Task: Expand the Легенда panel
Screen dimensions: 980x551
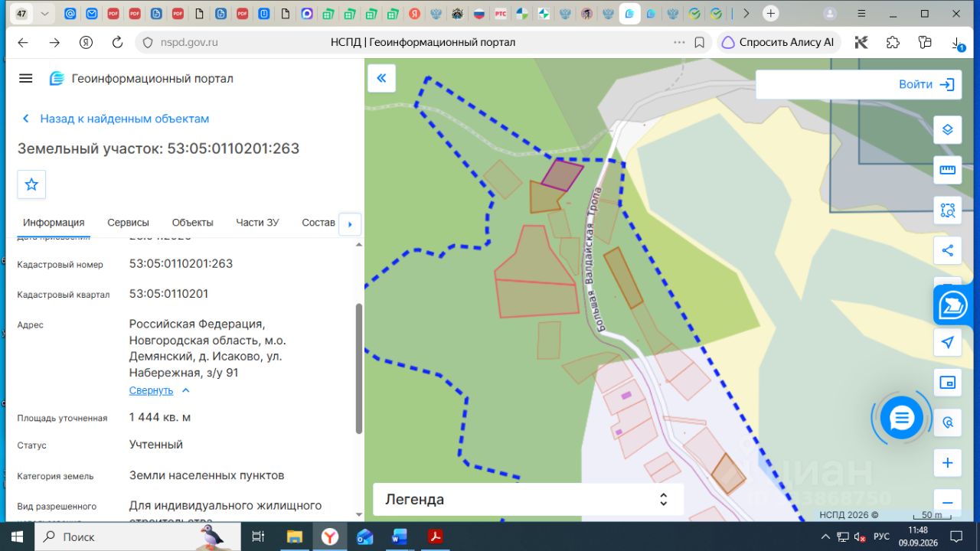Action: (524, 500)
